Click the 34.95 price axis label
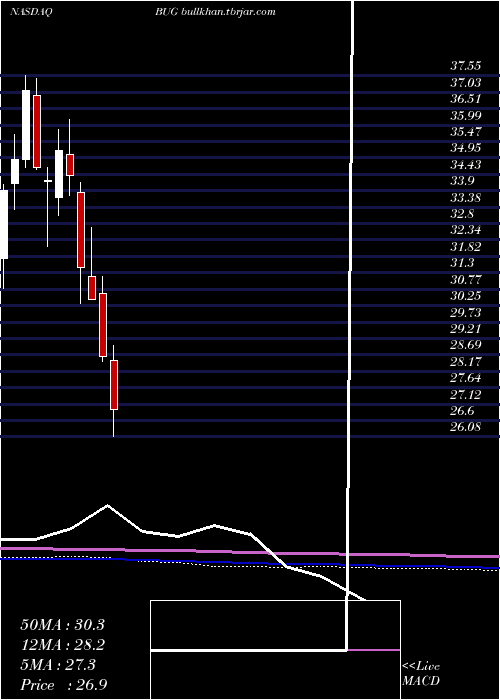This screenshot has width=500, height=700. [x=466, y=148]
